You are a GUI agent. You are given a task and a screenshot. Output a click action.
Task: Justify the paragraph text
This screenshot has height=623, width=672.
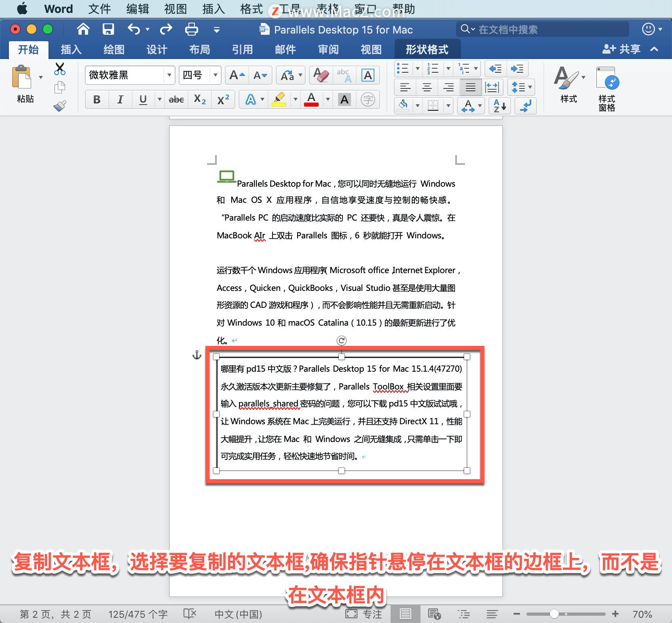click(470, 87)
